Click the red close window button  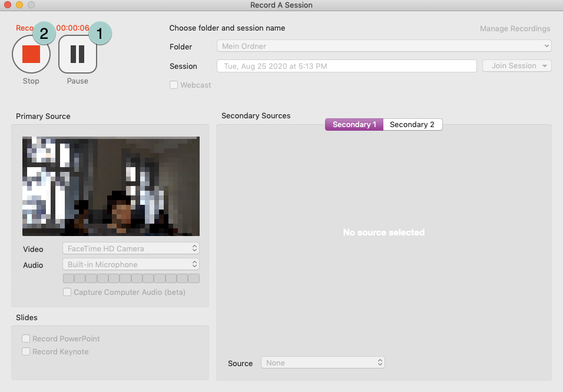coord(8,5)
